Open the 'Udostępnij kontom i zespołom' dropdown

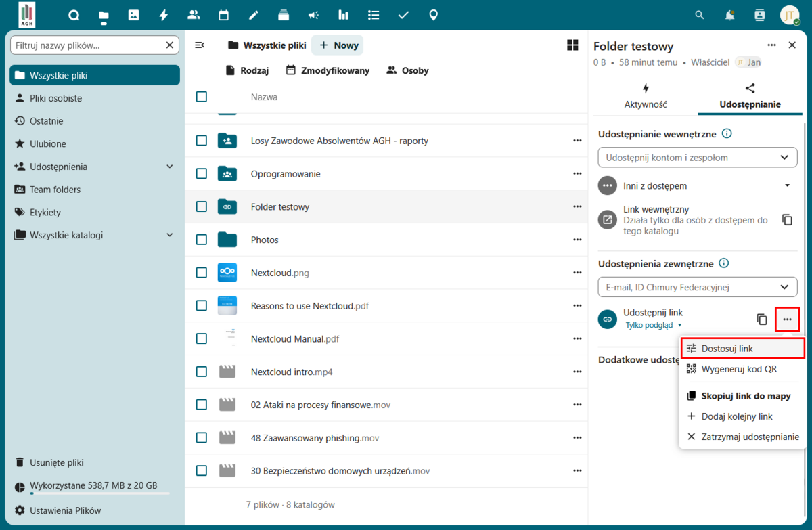coord(698,158)
